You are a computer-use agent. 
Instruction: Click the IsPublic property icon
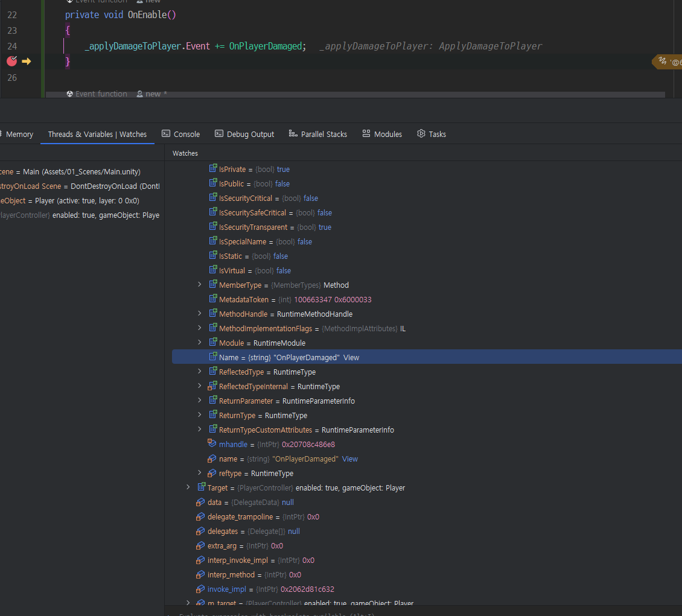[212, 183]
